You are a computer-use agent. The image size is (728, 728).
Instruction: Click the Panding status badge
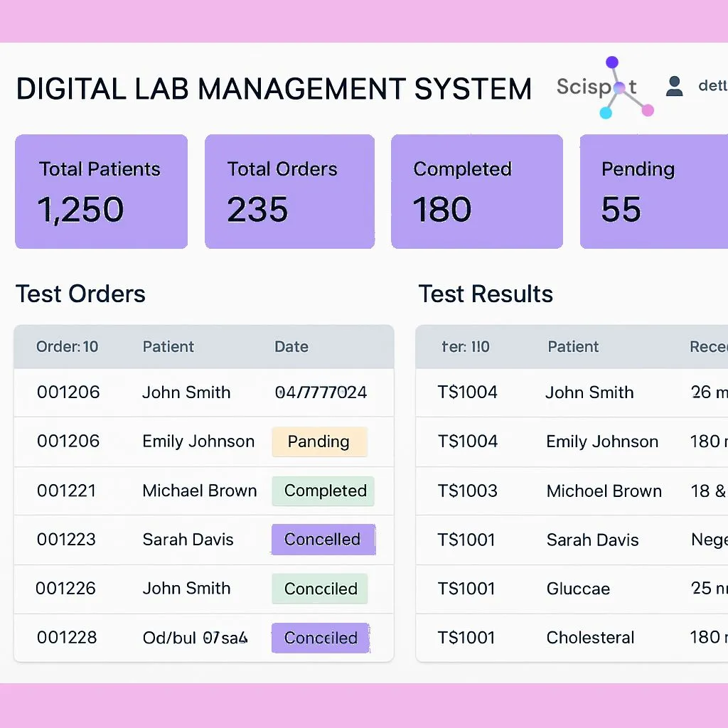pyautogui.click(x=319, y=441)
